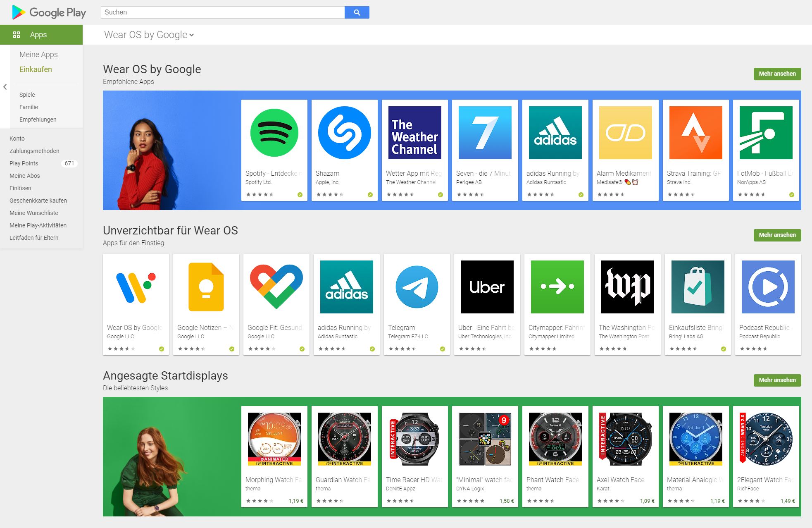
Task: Go to Spiele section
Action: [27, 95]
